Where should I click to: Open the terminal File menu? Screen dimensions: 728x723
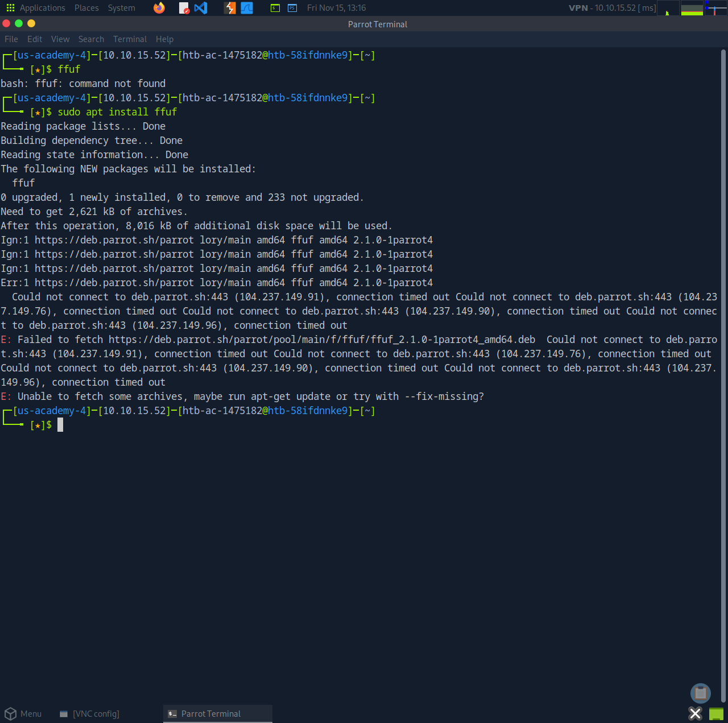point(11,39)
